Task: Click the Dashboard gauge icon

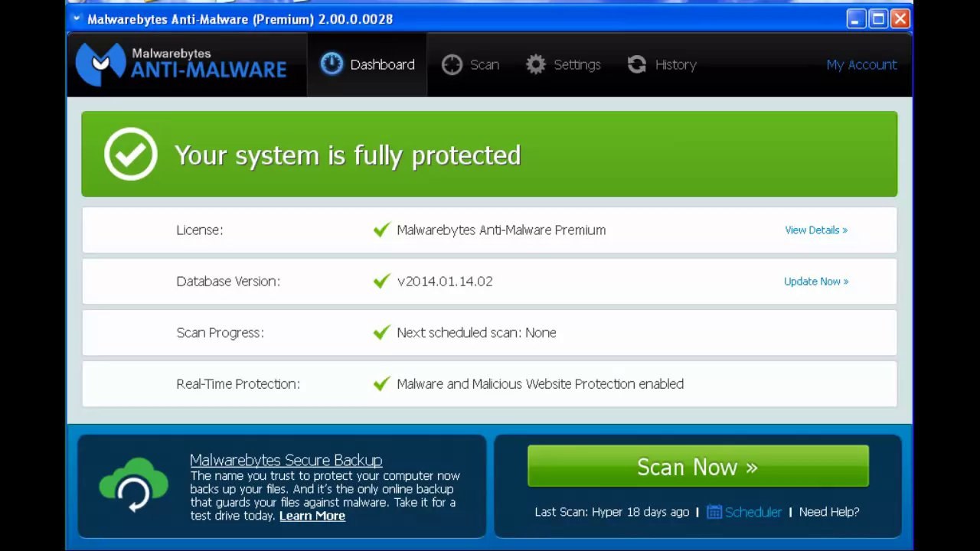Action: (332, 64)
